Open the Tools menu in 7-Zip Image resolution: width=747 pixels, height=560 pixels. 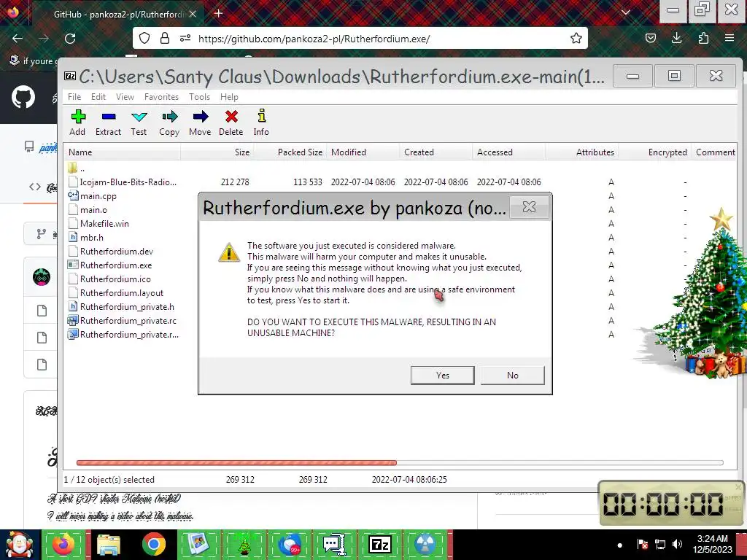coord(199,97)
